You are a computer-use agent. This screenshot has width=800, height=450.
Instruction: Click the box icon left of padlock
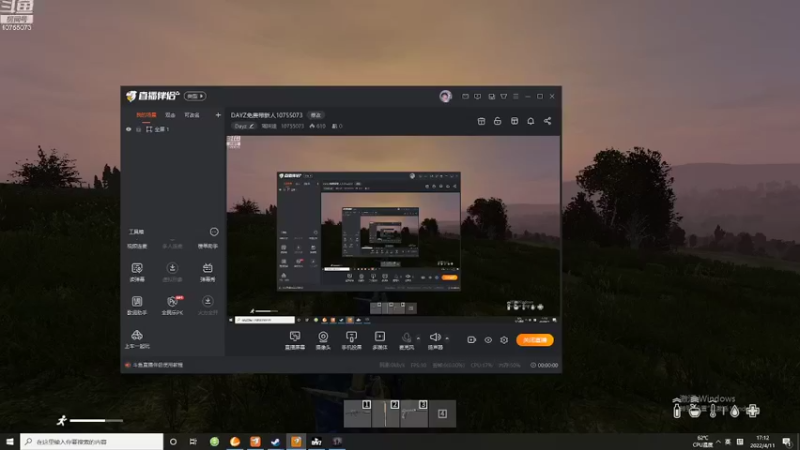click(x=481, y=121)
